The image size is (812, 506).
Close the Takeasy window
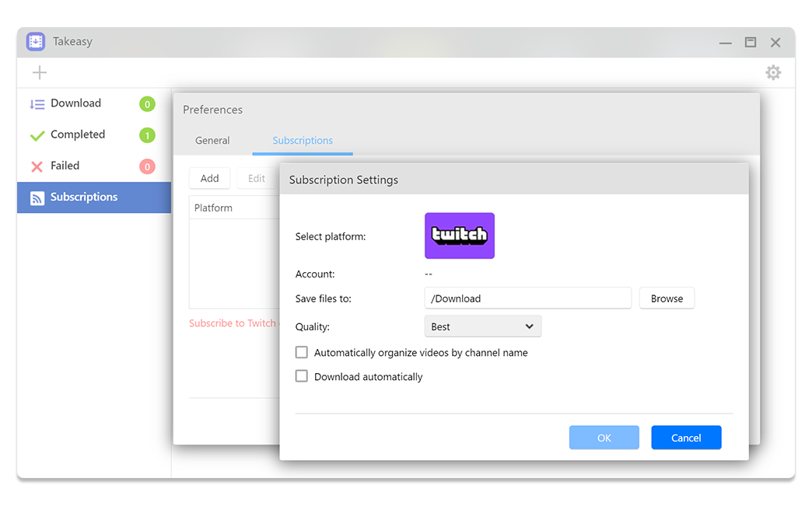(x=775, y=43)
